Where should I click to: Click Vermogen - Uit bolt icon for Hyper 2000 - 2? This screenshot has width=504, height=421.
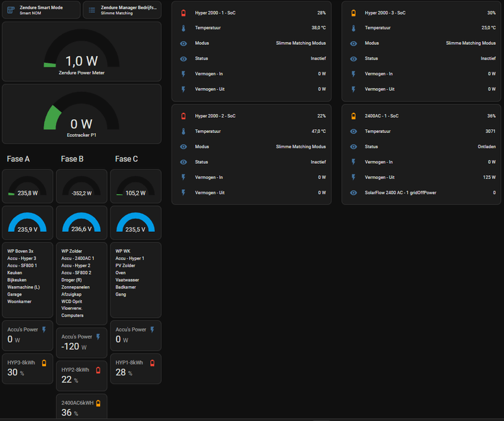(x=183, y=193)
